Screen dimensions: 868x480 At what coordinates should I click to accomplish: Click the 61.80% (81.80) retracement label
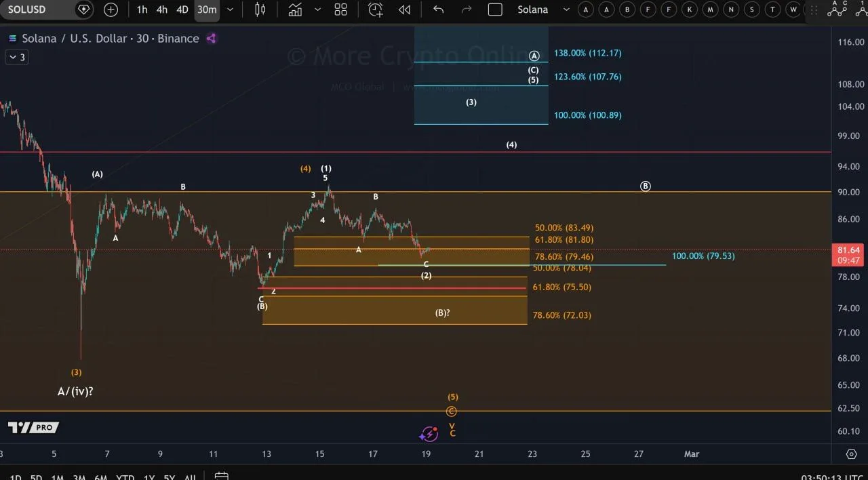tap(564, 239)
